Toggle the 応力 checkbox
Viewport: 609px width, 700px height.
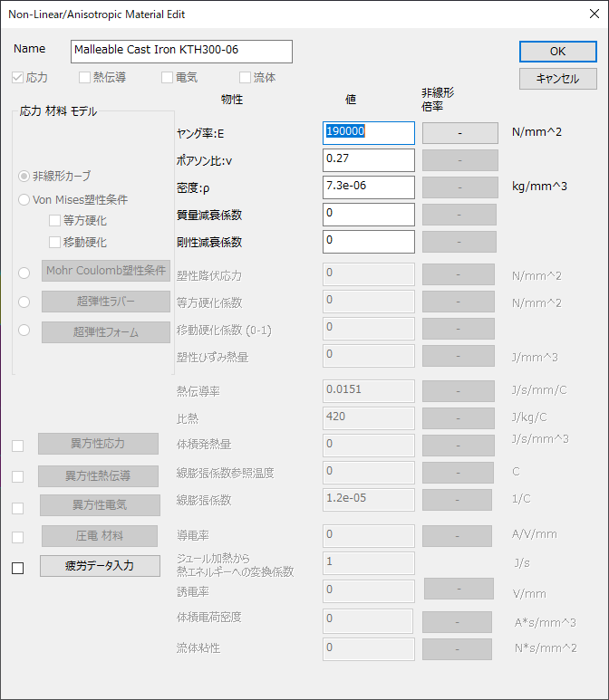17,78
